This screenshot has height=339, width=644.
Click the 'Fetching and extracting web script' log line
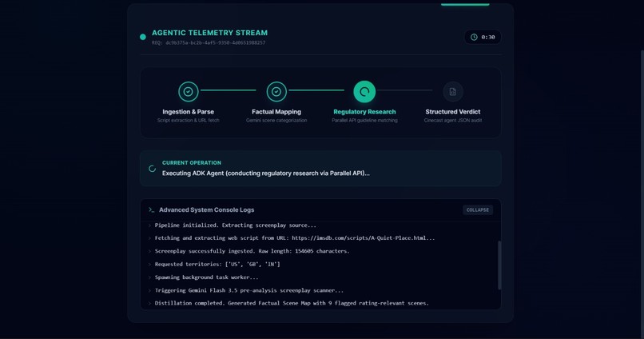295,238
